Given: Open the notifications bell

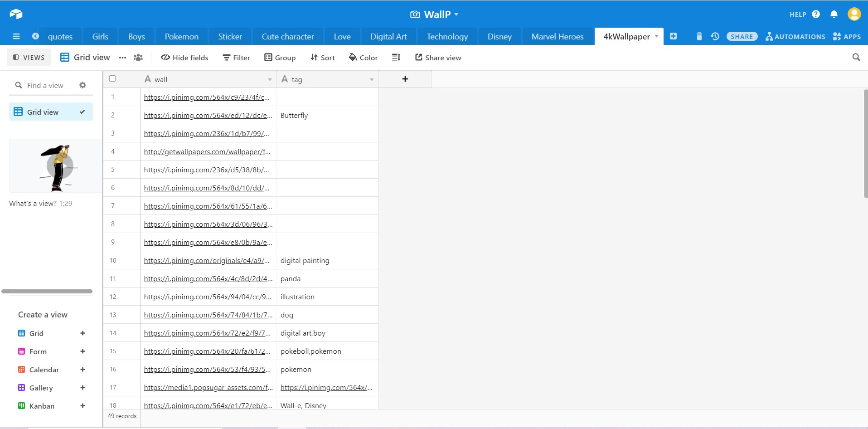Looking at the screenshot, I should click(834, 15).
